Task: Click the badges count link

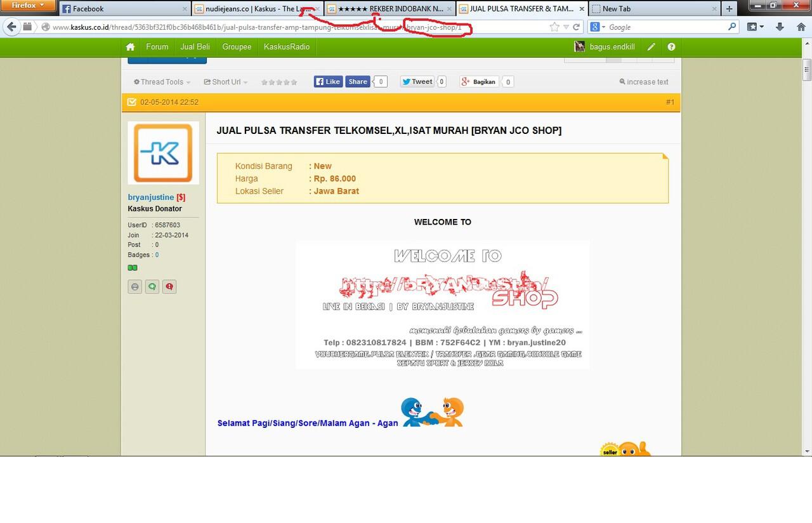Action: [157, 255]
